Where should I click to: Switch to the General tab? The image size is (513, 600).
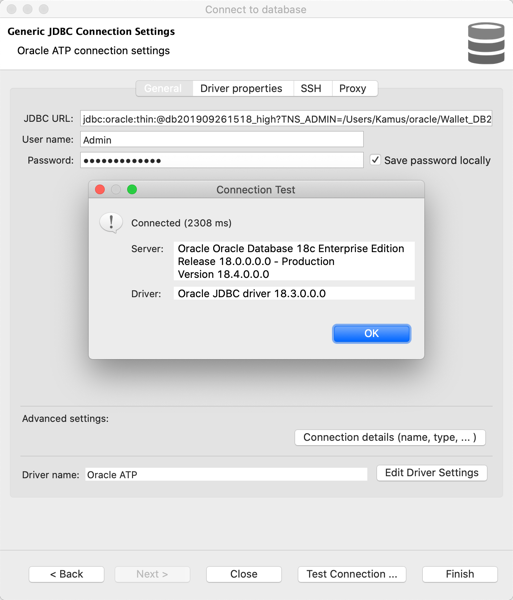point(163,88)
